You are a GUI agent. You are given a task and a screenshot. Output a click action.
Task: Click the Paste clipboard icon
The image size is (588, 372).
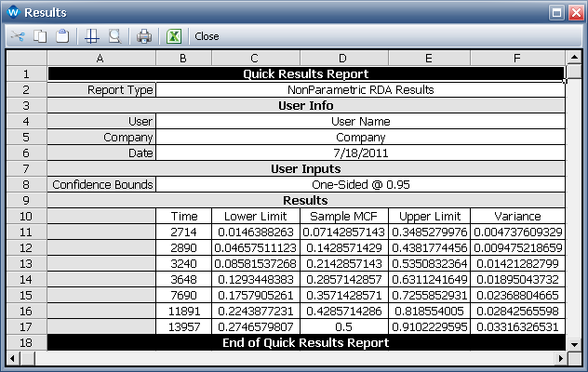[x=62, y=37]
